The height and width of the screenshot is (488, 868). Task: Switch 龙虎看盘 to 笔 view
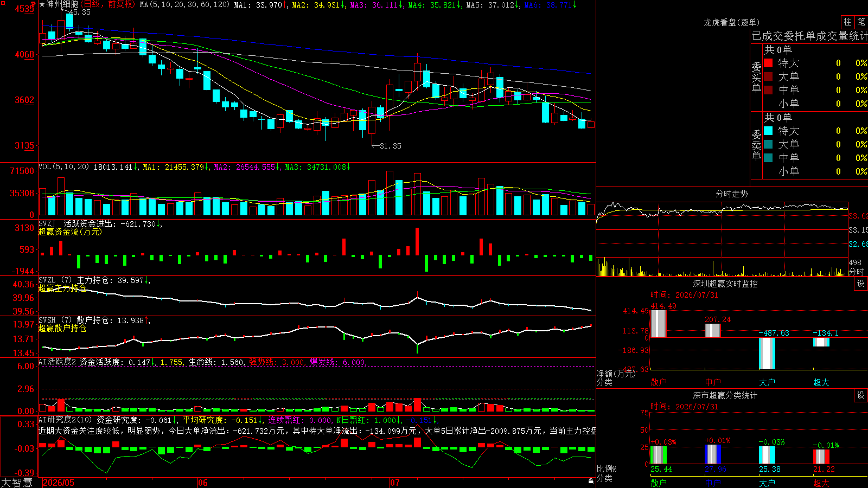pyautogui.click(x=861, y=22)
